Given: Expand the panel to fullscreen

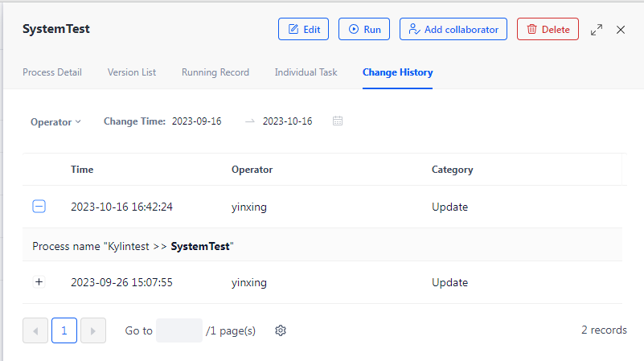Looking at the screenshot, I should [x=597, y=30].
